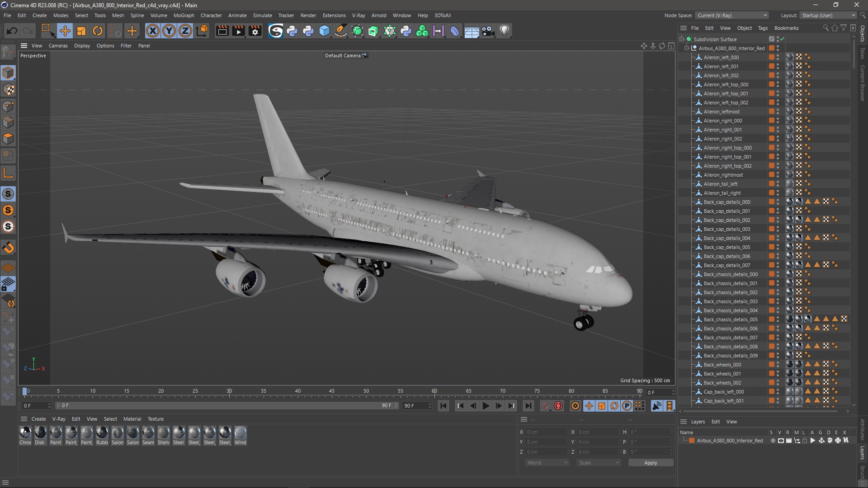Click Make Editable icon in left palette
Image resolution: width=868 pixels, height=488 pixels.
point(8,53)
